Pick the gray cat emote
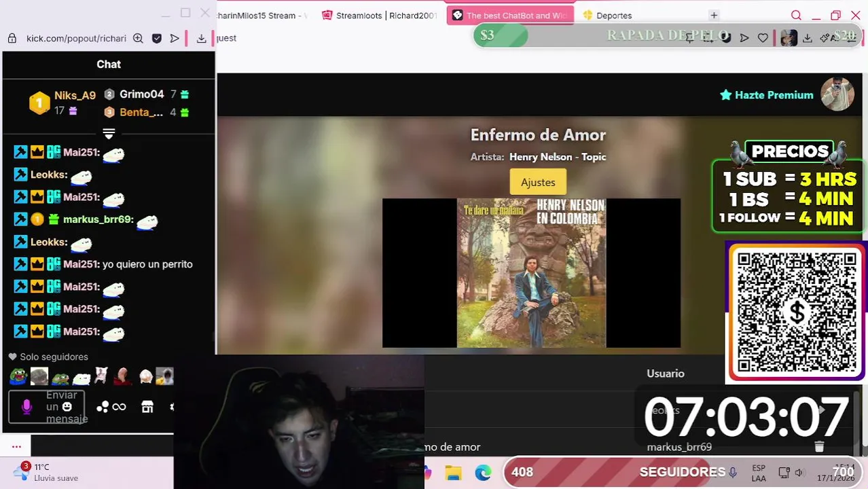 (x=39, y=376)
